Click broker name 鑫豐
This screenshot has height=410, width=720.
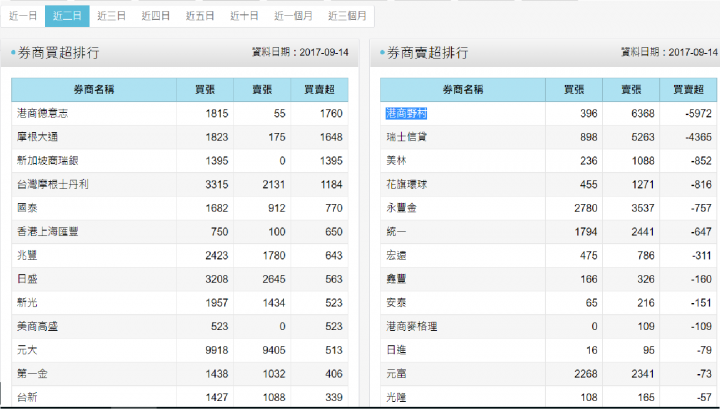(x=396, y=279)
